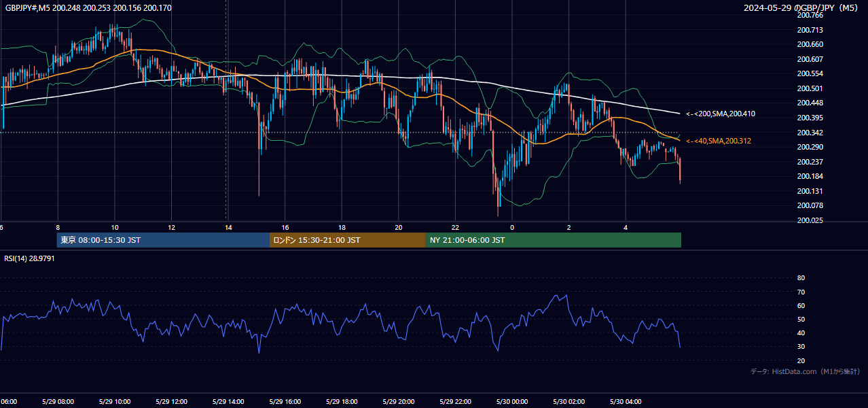The height and width of the screenshot is (408, 868).
Task: Click the bottom time label 5/29 08:00
Action: pyautogui.click(x=58, y=401)
